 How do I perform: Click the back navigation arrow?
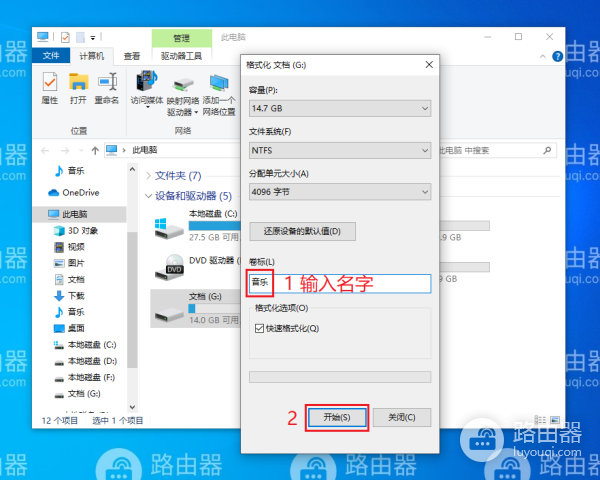point(45,150)
